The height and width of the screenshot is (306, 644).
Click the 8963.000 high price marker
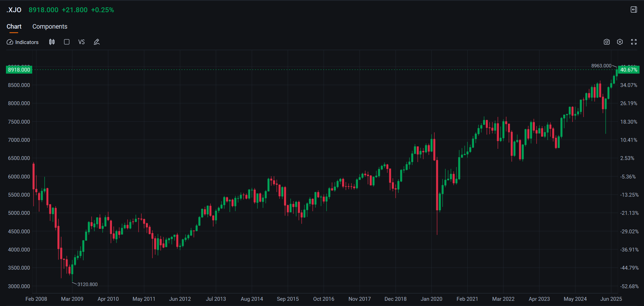click(x=601, y=66)
